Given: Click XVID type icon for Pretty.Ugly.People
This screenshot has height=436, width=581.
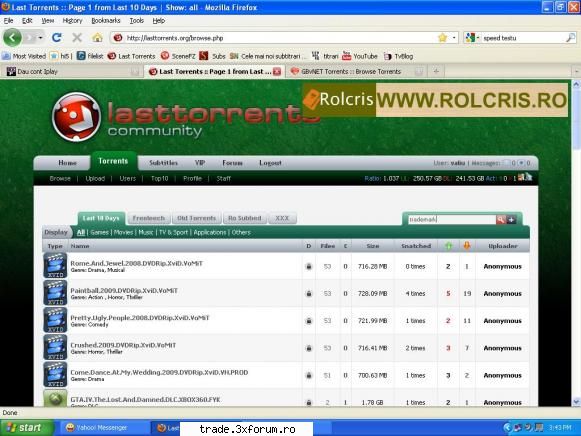Looking at the screenshot, I should click(55, 320).
